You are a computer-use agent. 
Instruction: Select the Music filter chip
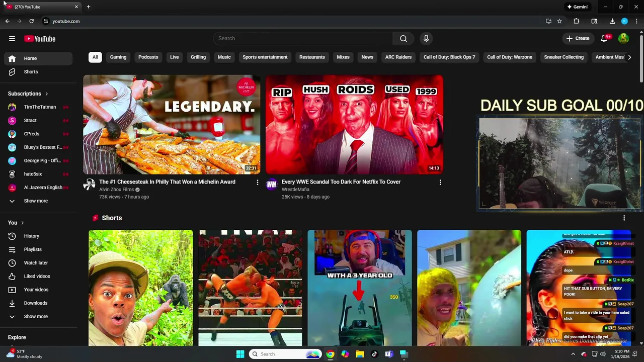click(224, 57)
